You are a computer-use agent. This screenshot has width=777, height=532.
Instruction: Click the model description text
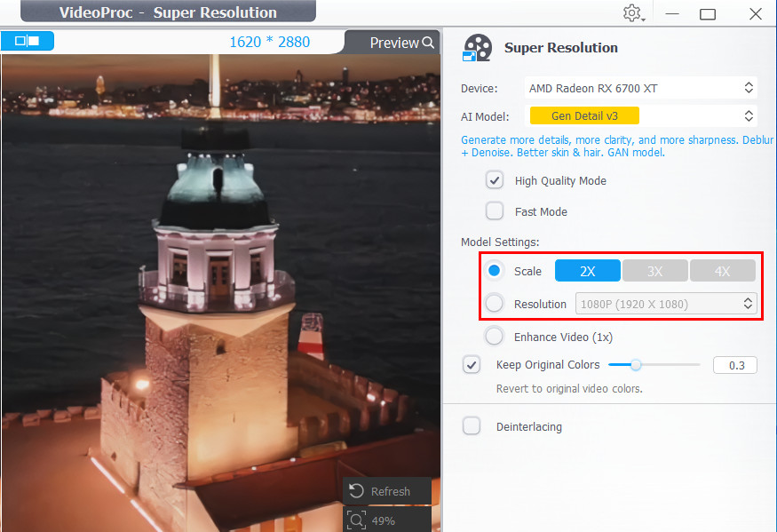point(617,147)
